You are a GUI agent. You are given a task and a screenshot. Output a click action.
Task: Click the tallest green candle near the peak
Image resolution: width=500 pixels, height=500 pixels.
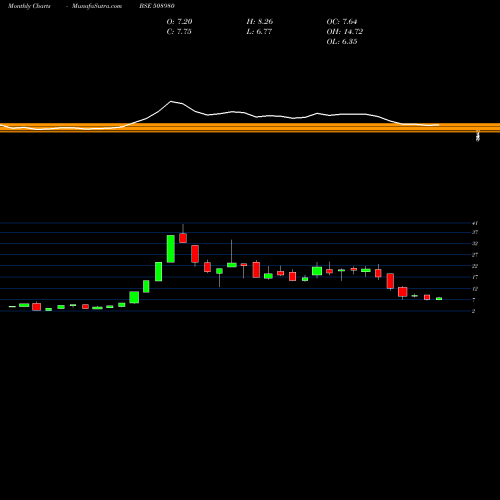(171, 249)
